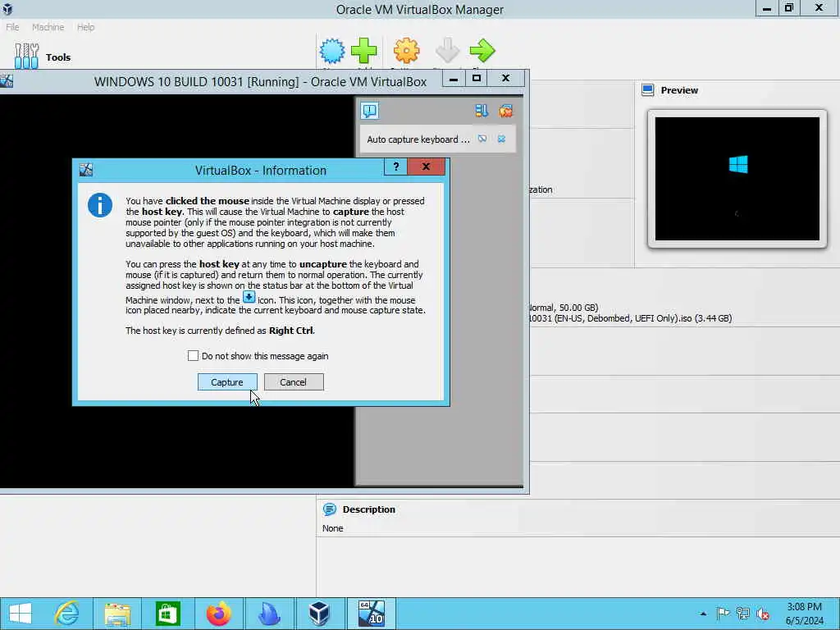Click the VirtualBox Manager title bar cube icon

coord(7,8)
